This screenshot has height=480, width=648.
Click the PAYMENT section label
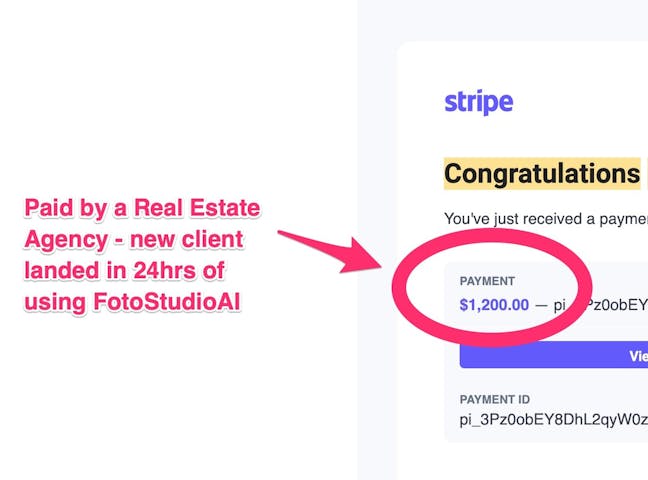click(487, 281)
